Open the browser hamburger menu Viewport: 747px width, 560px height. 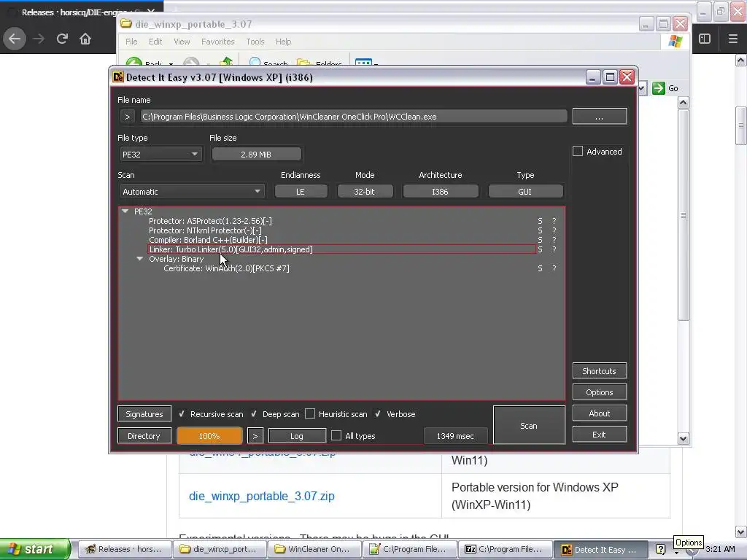(733, 39)
